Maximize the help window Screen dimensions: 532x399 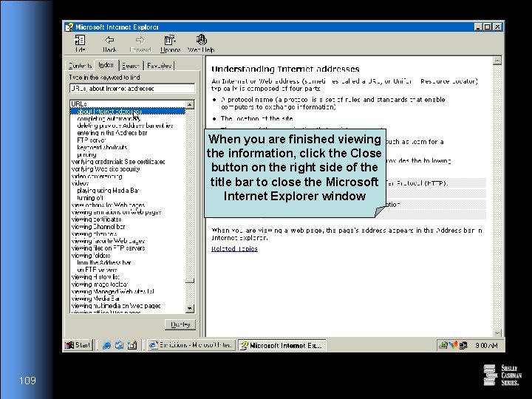487,27
